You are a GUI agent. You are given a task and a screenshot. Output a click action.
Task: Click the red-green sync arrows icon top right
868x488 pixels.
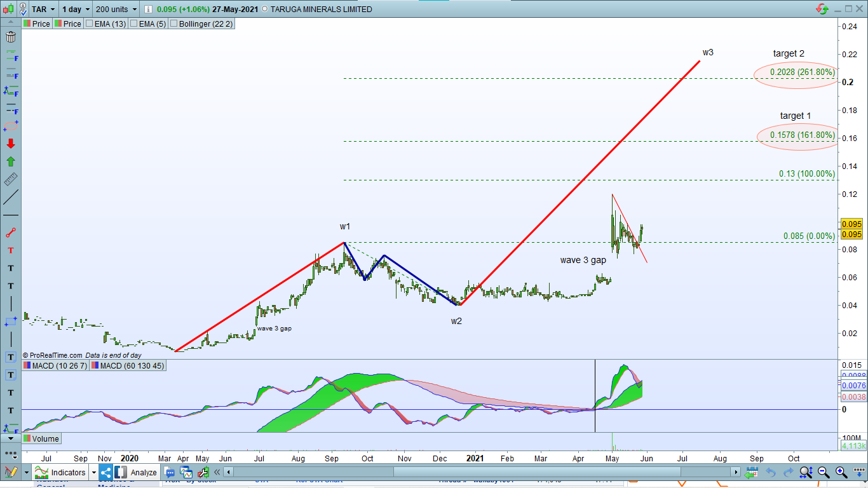click(x=822, y=10)
